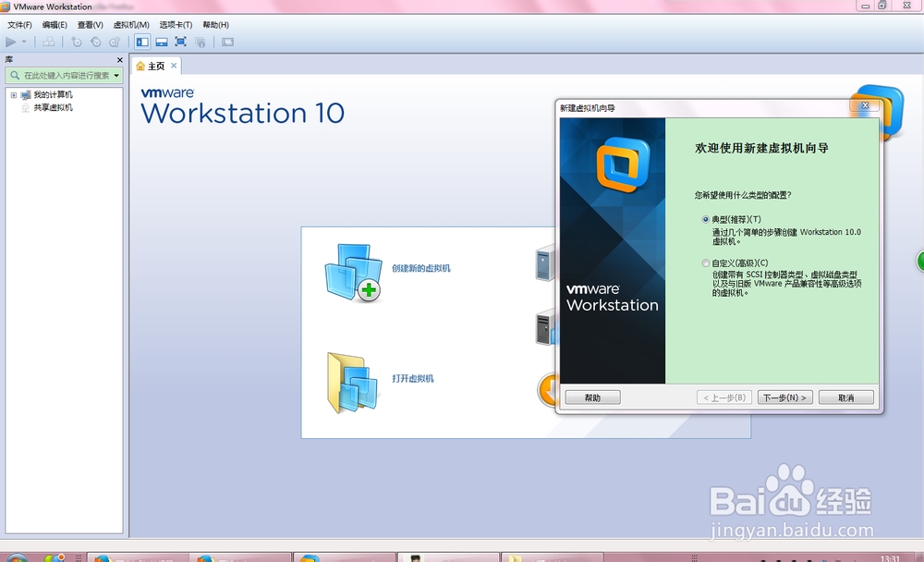Select the 自定义(高级)(C) radio option
924x562 pixels.
(x=705, y=263)
